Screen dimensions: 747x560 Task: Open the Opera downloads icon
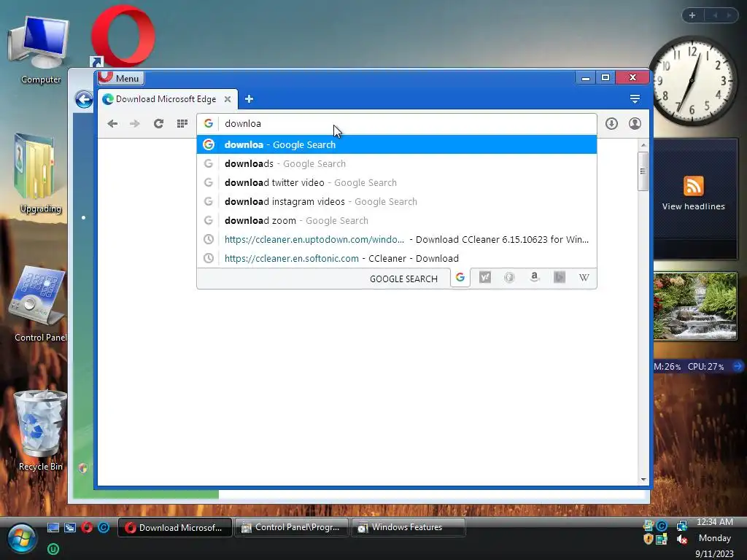tap(612, 124)
